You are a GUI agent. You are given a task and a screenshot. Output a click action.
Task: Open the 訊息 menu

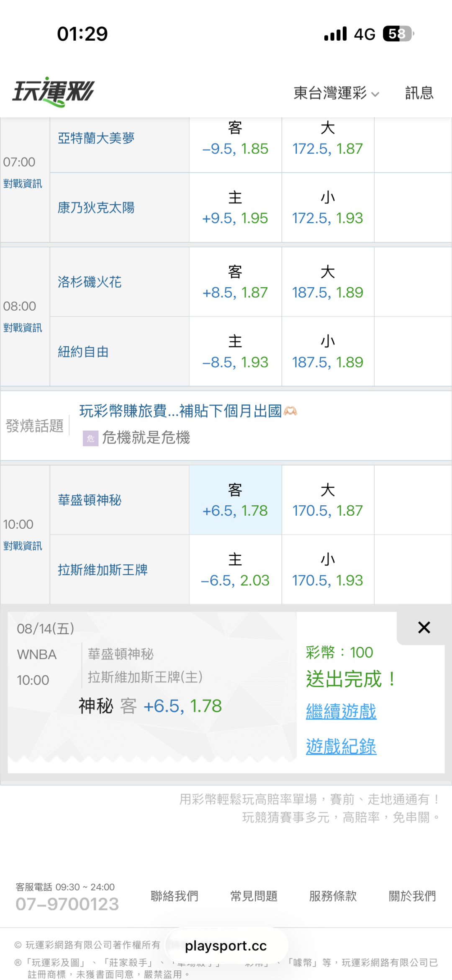point(419,93)
